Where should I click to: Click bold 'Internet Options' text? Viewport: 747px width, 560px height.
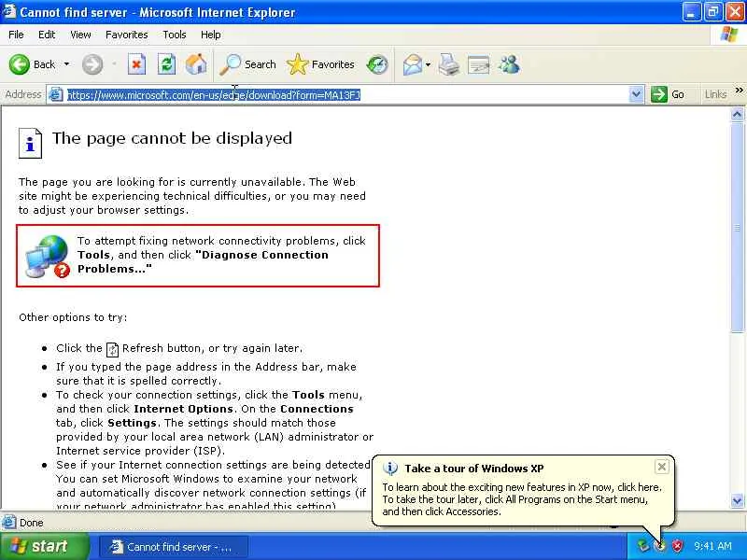[x=183, y=409]
